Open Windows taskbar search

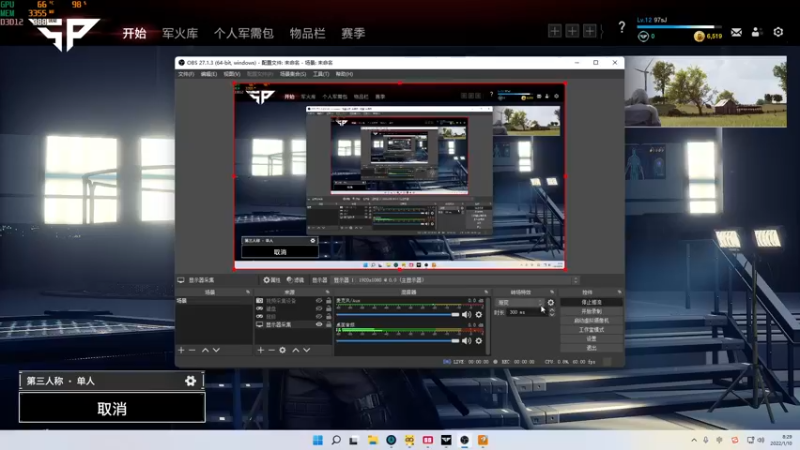point(336,440)
